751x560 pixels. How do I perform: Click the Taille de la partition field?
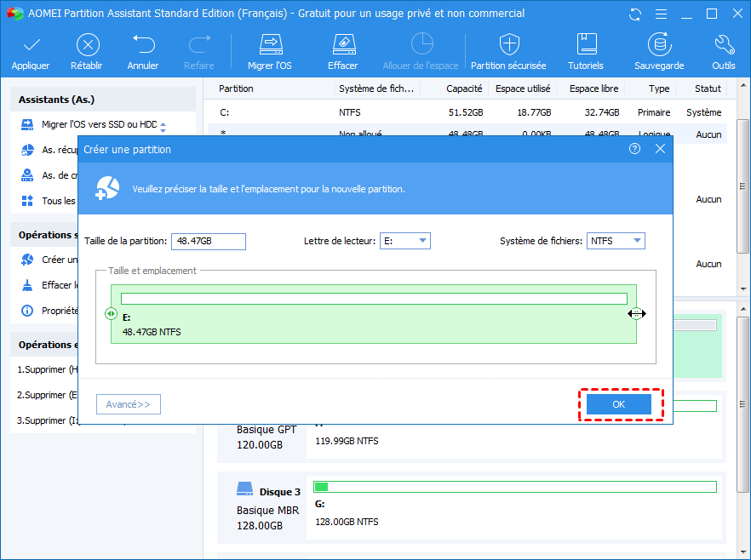[x=208, y=242]
